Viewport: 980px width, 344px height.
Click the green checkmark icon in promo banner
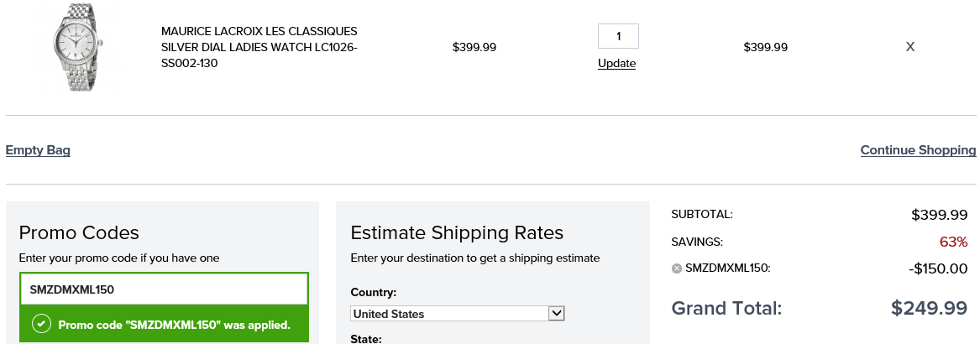click(x=41, y=325)
